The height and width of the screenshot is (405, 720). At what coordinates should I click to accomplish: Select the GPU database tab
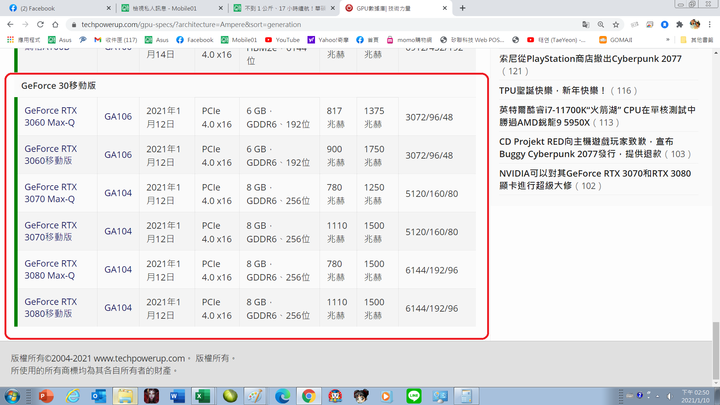click(x=396, y=8)
